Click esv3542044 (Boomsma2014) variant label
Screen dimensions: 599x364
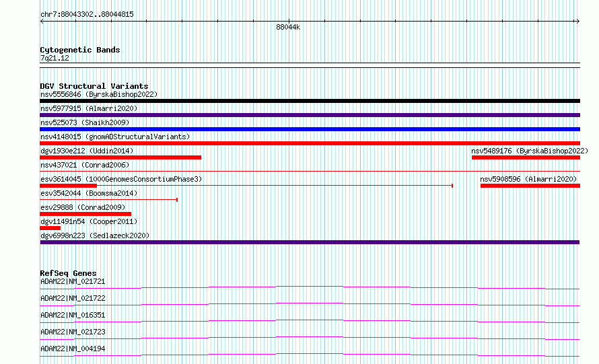tap(89, 193)
